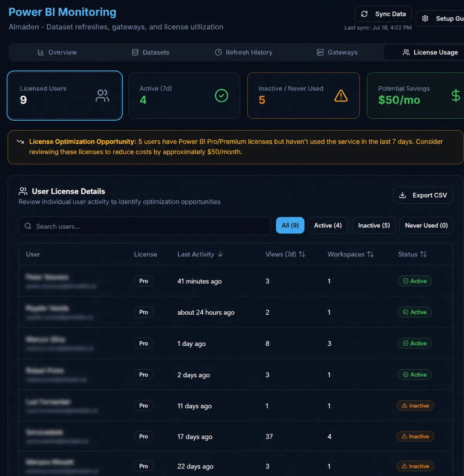Filter by Inactive (5) users
This screenshot has height=476, width=464.
click(x=374, y=225)
